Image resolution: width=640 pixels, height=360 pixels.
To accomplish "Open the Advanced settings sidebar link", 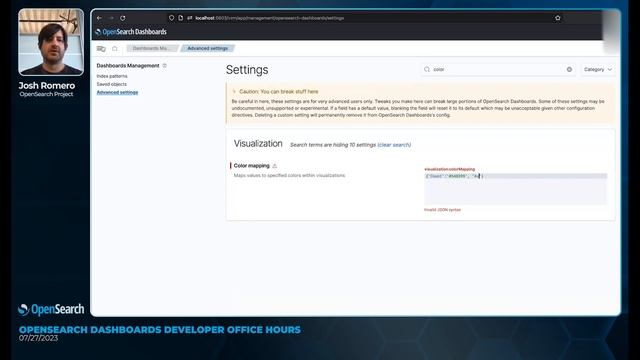I will click(117, 92).
